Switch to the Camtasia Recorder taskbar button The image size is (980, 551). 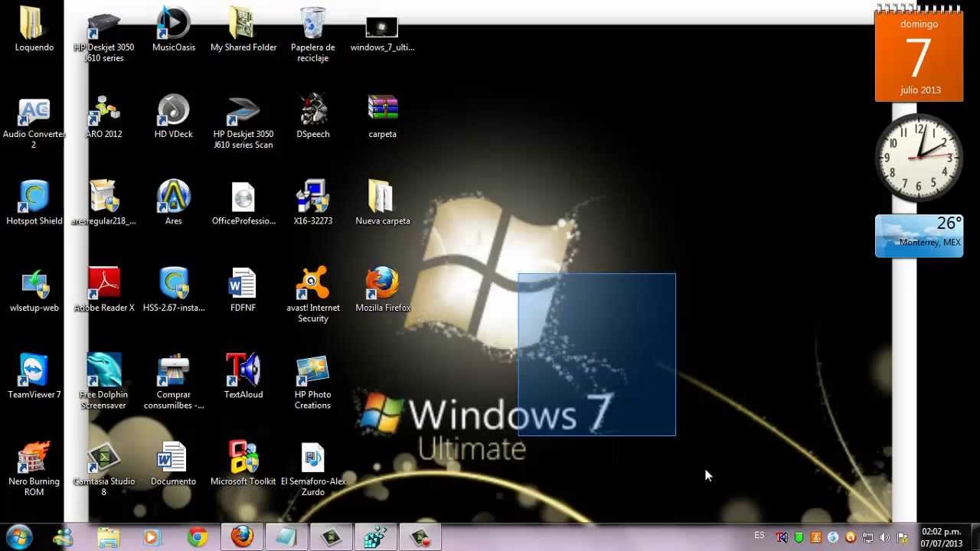[x=420, y=537]
